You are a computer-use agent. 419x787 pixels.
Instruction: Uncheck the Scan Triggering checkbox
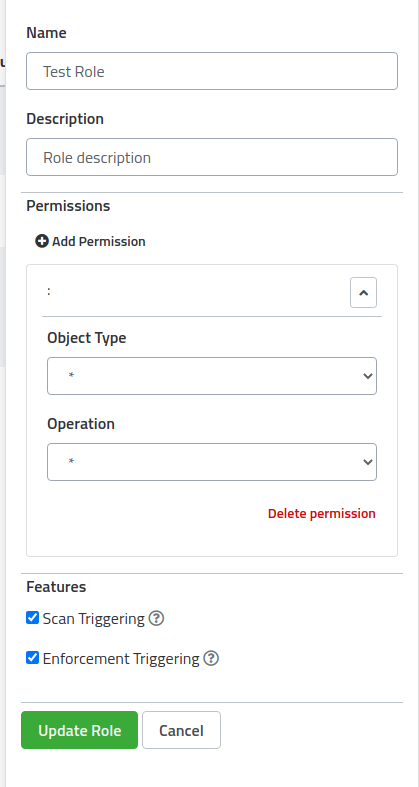click(x=33, y=618)
